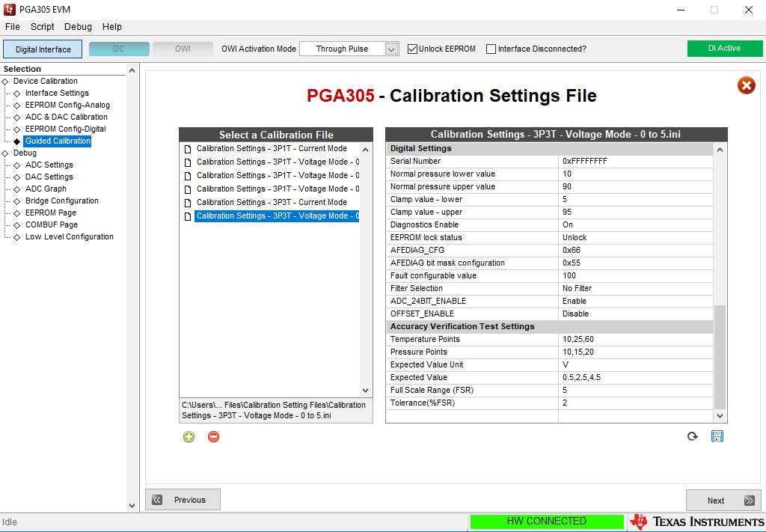
Task: Click settings table scroll up arrow
Action: [x=720, y=150]
